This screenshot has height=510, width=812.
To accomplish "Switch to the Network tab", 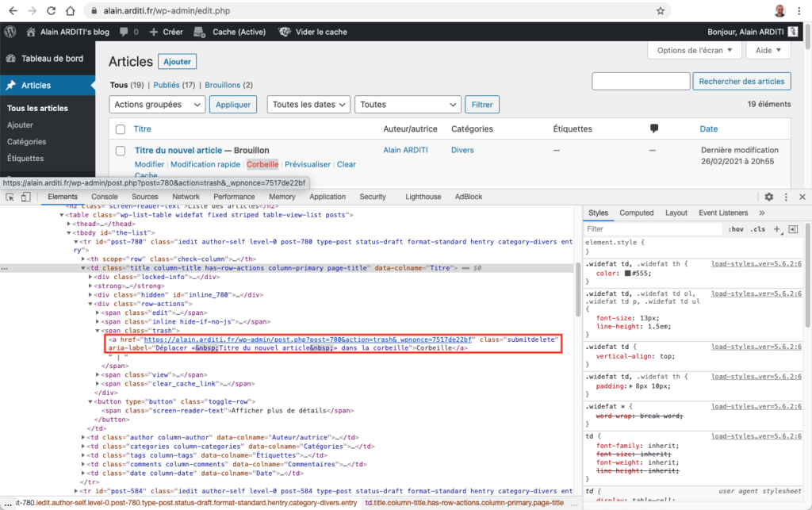I will tap(186, 197).
